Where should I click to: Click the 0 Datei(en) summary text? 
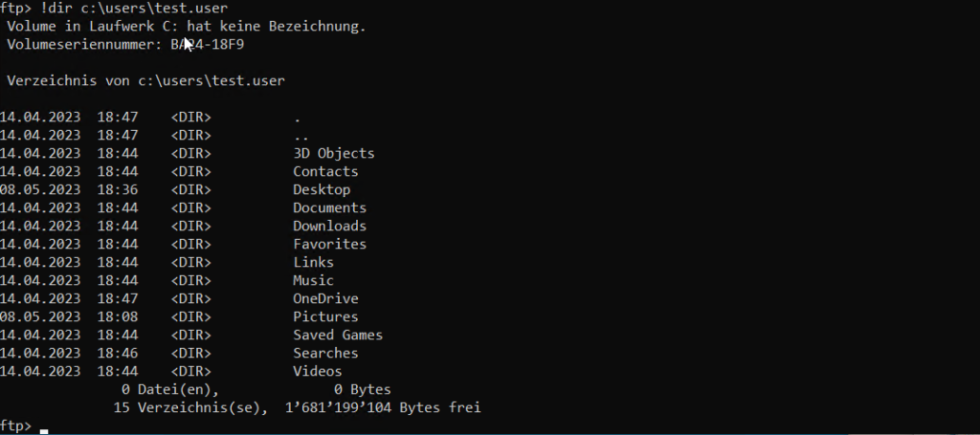(170, 390)
